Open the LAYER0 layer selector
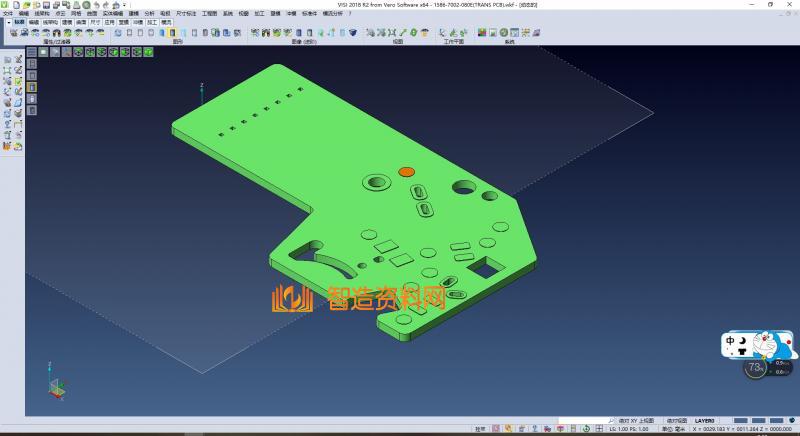 coord(705,421)
